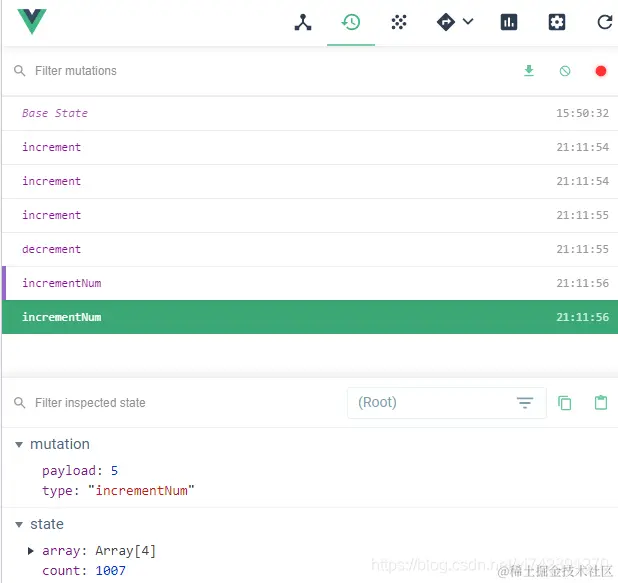Image resolution: width=618 pixels, height=583 pixels.
Task: Open the Components inspector tab
Action: [x=303, y=22]
